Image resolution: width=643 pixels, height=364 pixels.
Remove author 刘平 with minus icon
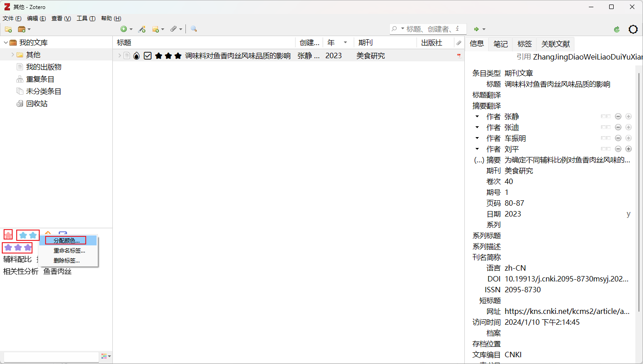click(x=618, y=149)
